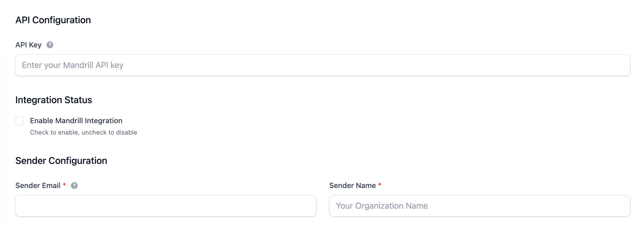Image resolution: width=644 pixels, height=229 pixels.
Task: Click the 'Enable Mandrill Integration' label text
Action: point(76,121)
